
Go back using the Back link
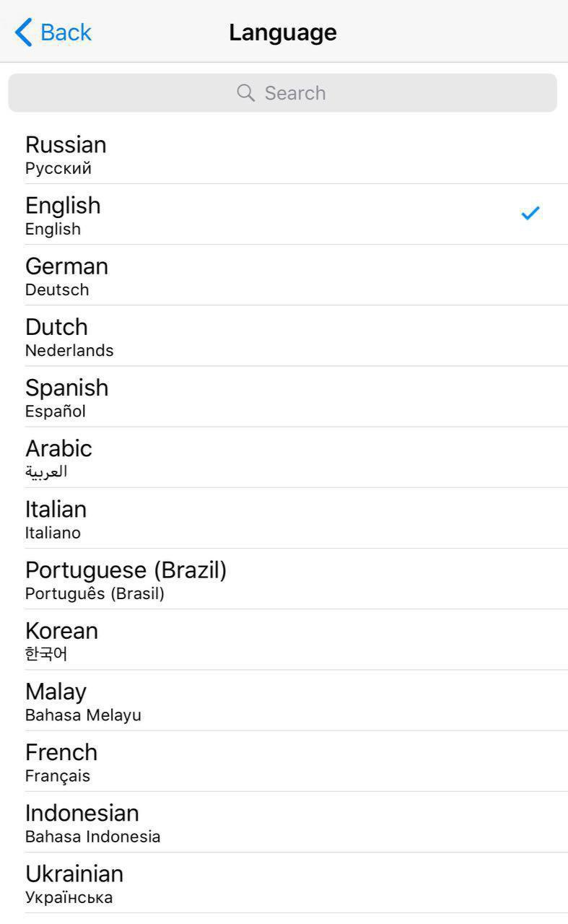(x=65, y=32)
